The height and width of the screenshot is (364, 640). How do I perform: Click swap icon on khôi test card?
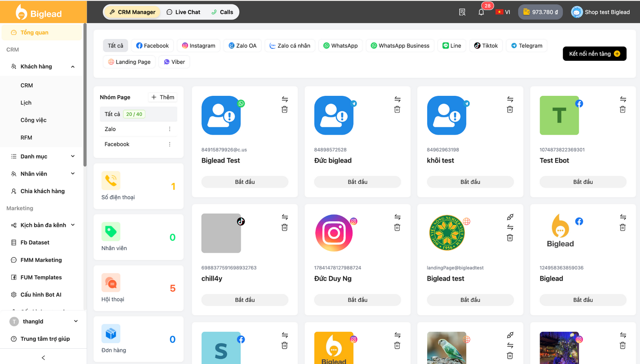point(510,99)
